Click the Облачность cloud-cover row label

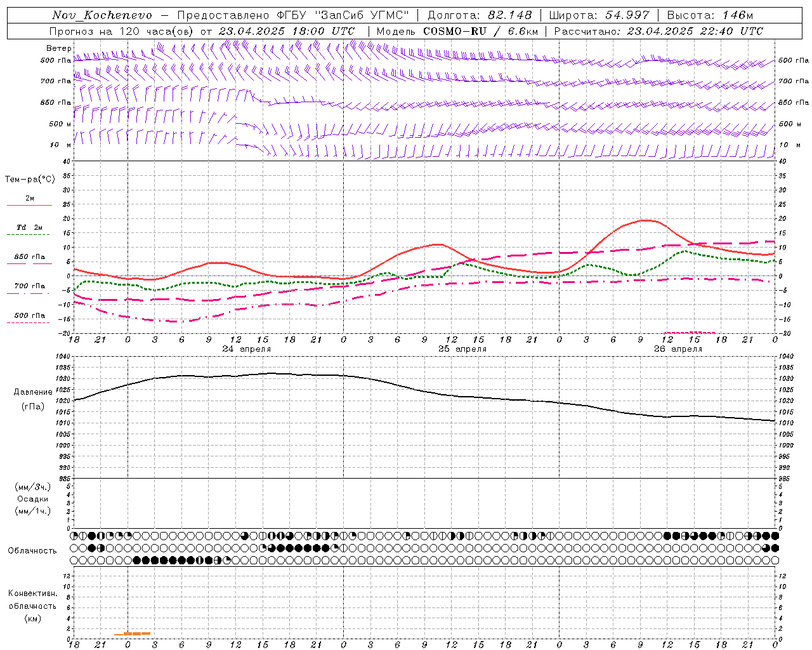[32, 551]
